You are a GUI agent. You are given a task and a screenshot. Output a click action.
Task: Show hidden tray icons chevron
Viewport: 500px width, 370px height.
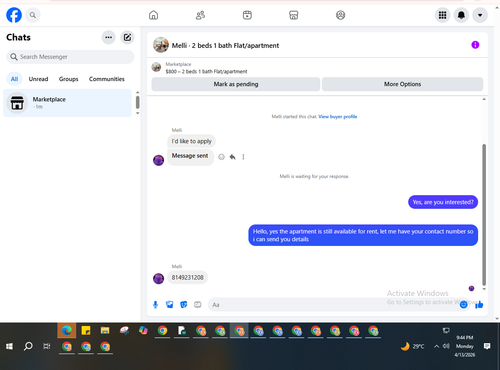point(436,347)
